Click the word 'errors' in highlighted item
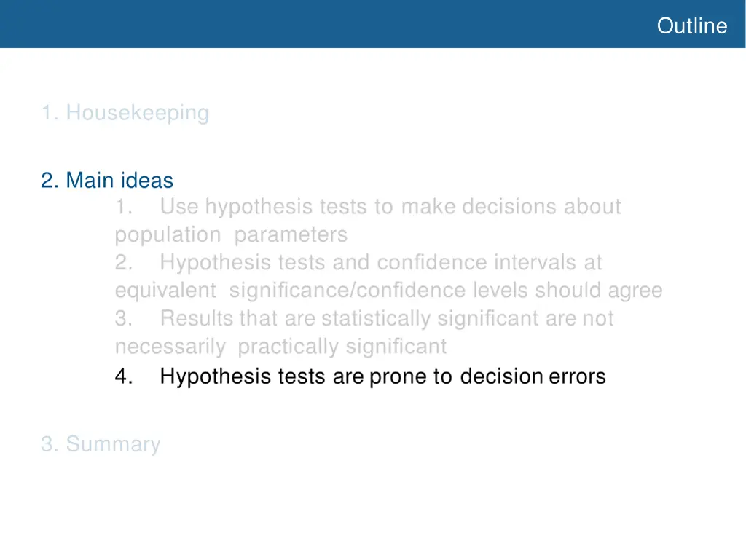Image resolution: width=746 pixels, height=560 pixels. (x=577, y=376)
